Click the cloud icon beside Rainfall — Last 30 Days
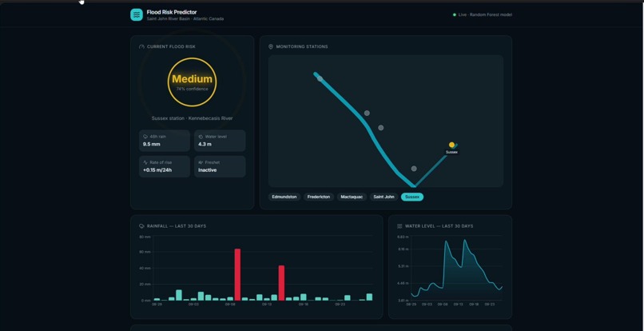The image size is (644, 331). 141,226
